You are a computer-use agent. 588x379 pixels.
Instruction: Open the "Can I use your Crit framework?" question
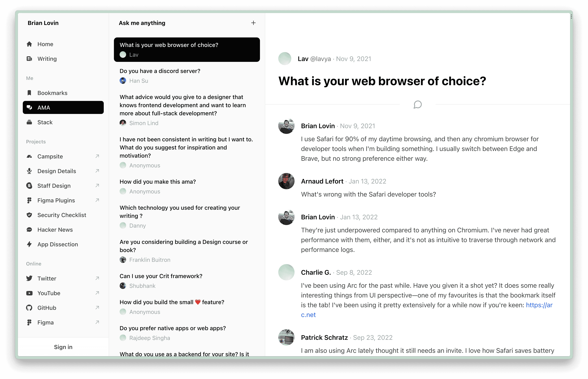pos(161,276)
